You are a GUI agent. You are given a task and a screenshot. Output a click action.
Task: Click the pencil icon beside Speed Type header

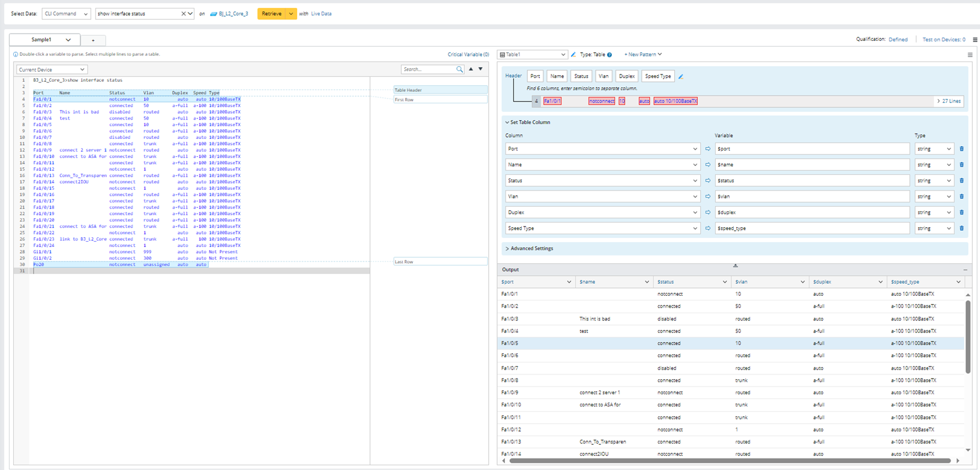pyautogui.click(x=680, y=77)
